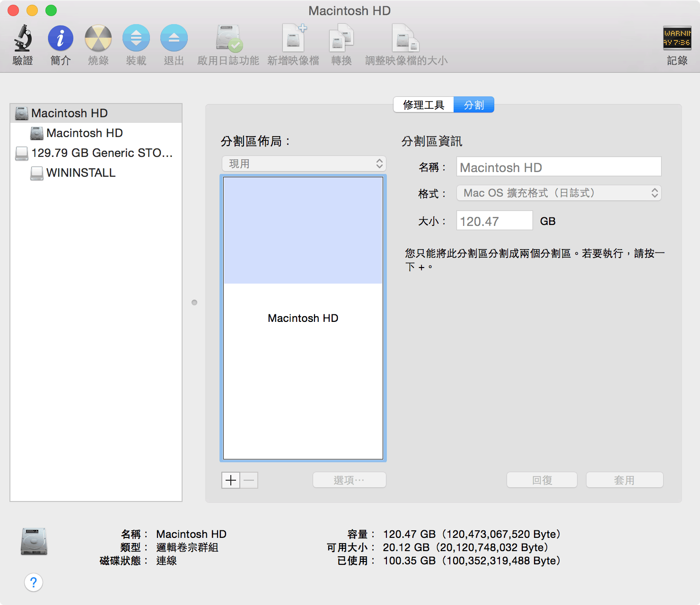Viewport: 700px width, 605px height.
Task: Click the 邏輯卷宗群組 type text
Action: [187, 547]
